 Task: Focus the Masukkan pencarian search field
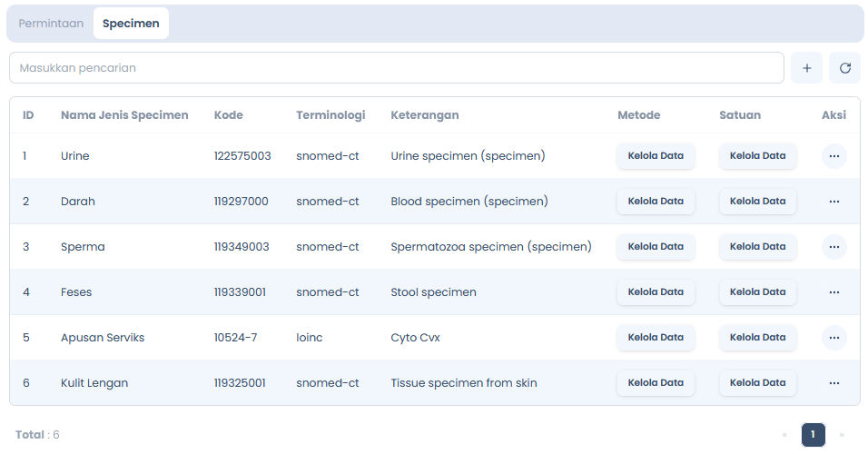pos(397,68)
